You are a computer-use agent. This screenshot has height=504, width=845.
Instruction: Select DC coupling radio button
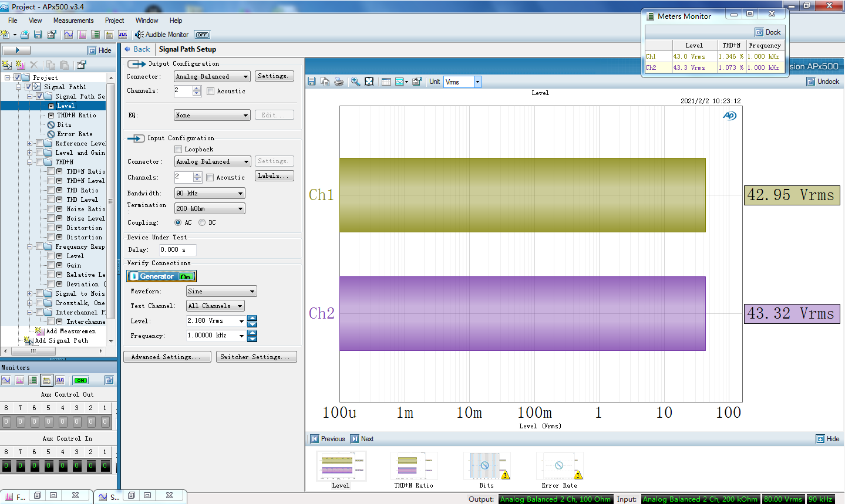tap(202, 223)
